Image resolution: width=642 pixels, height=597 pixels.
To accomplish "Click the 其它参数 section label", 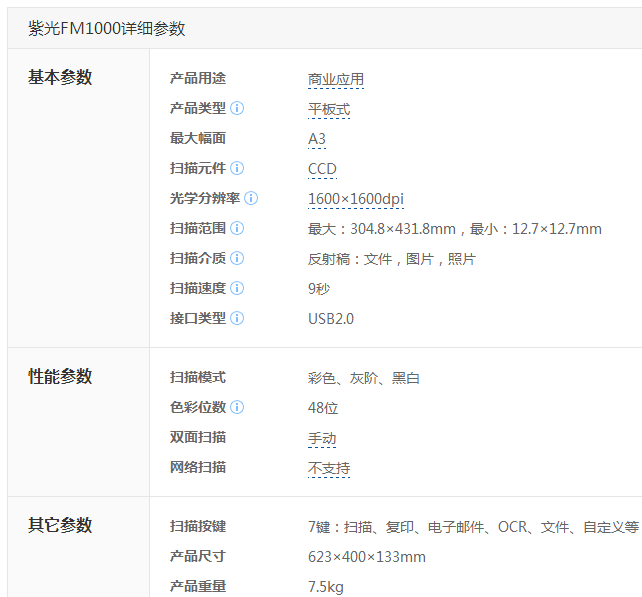I will pos(60,525).
